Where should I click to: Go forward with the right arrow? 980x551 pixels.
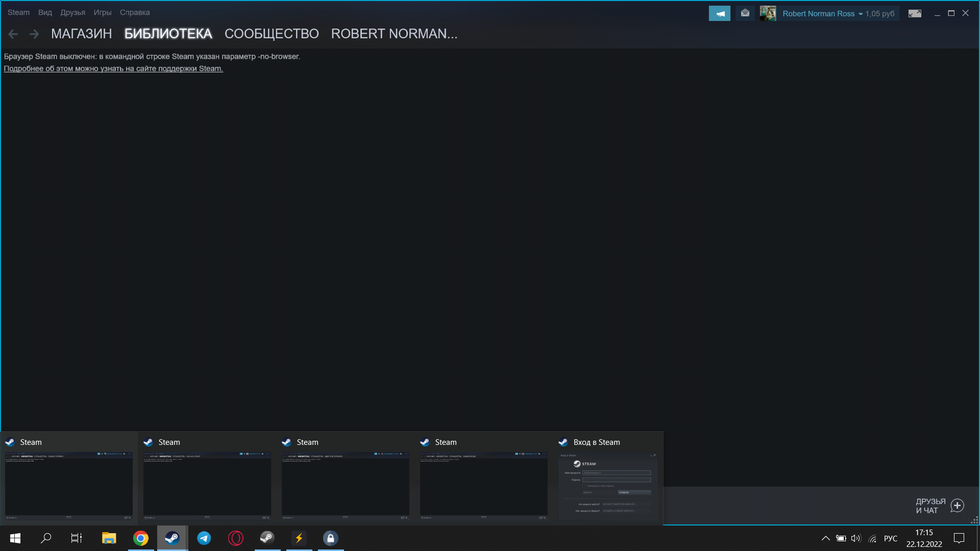[x=34, y=34]
